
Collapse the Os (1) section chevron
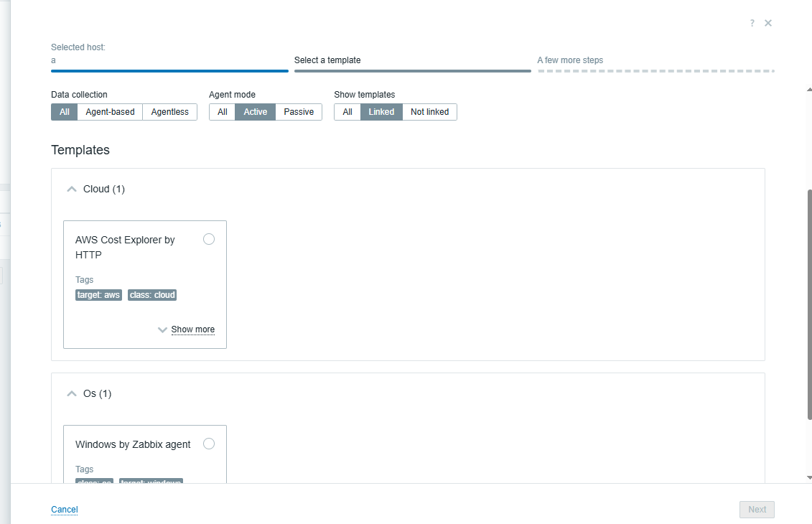pyautogui.click(x=72, y=393)
